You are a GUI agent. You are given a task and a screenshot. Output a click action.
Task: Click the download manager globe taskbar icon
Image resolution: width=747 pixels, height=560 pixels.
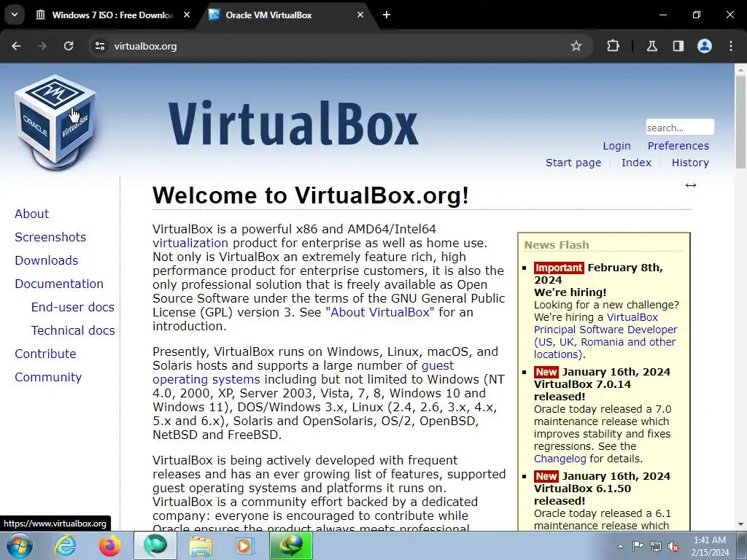pyautogui.click(x=291, y=545)
